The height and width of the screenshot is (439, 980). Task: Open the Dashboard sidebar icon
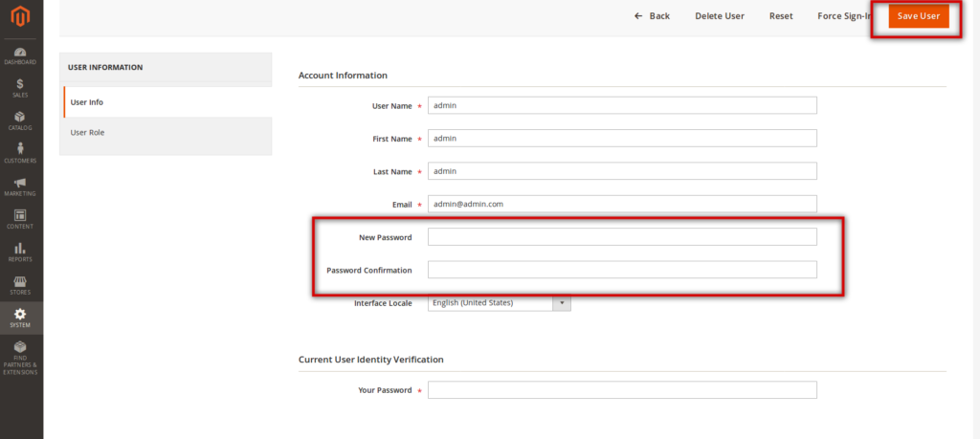20,56
